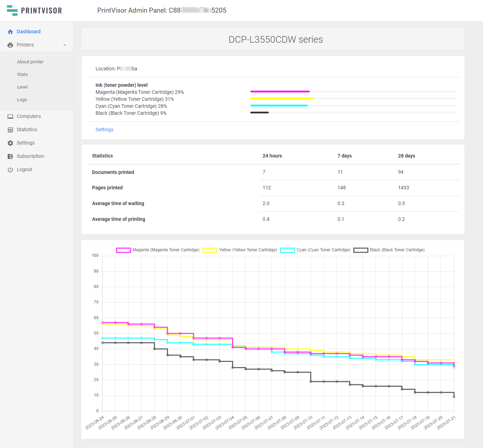Open the About printer submenu item
This screenshot has height=448, width=483.
click(x=30, y=62)
